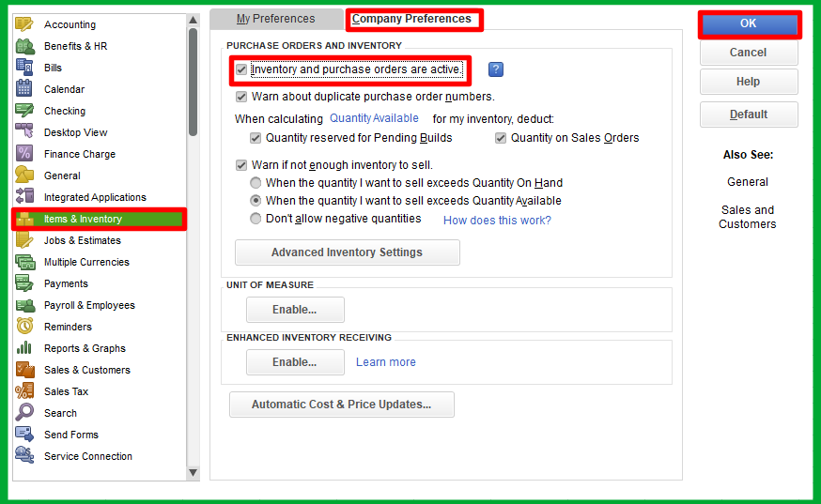Choose Don't allow negative quantities option
821x504 pixels.
[256, 219]
